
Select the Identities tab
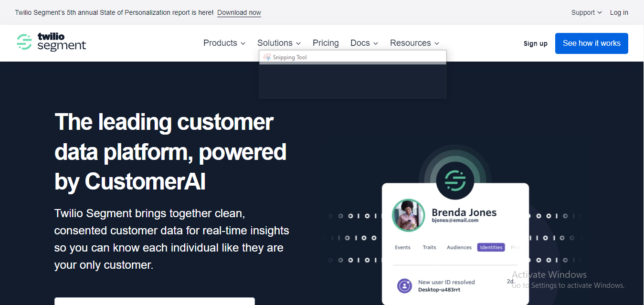click(491, 247)
